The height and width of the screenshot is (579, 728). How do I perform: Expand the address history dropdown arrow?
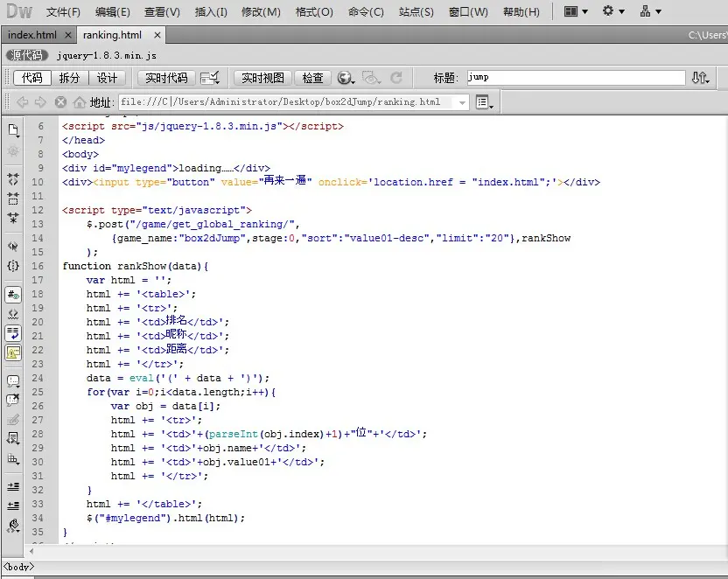point(462,102)
